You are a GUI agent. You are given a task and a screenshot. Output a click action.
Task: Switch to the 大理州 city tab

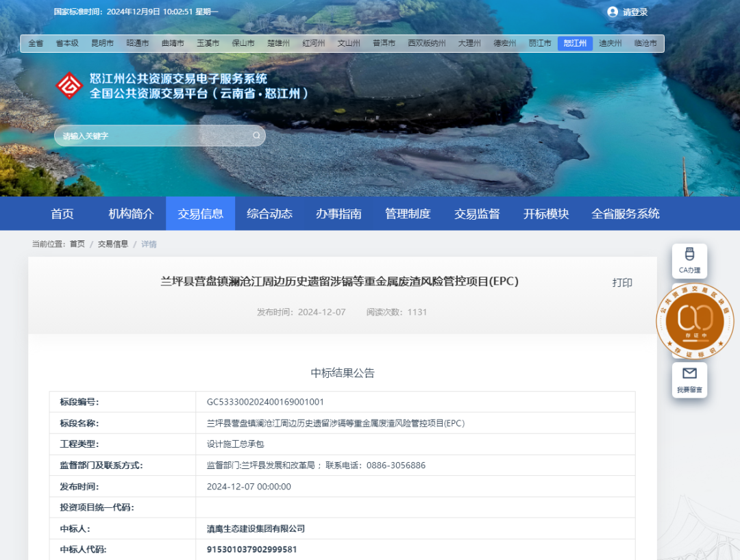pos(469,42)
